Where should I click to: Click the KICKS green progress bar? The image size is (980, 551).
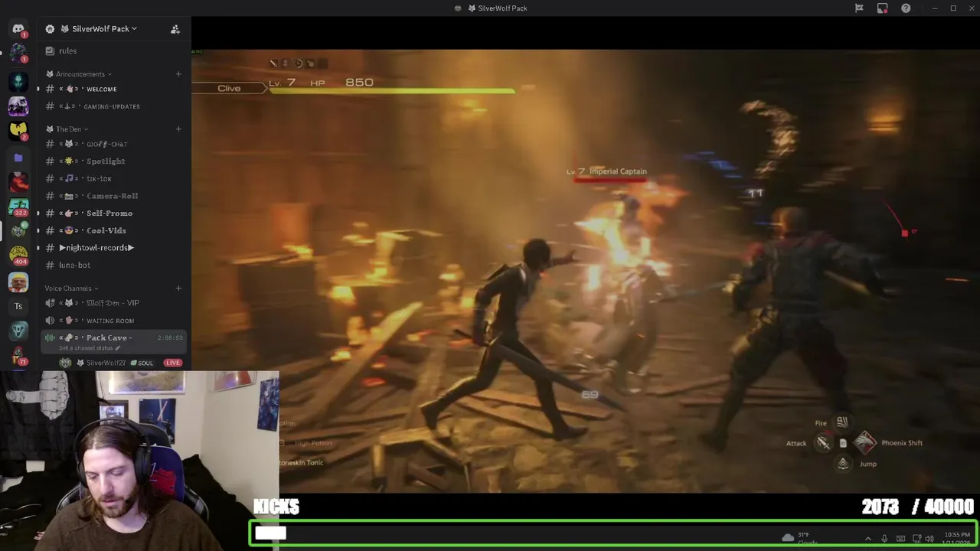point(613,533)
